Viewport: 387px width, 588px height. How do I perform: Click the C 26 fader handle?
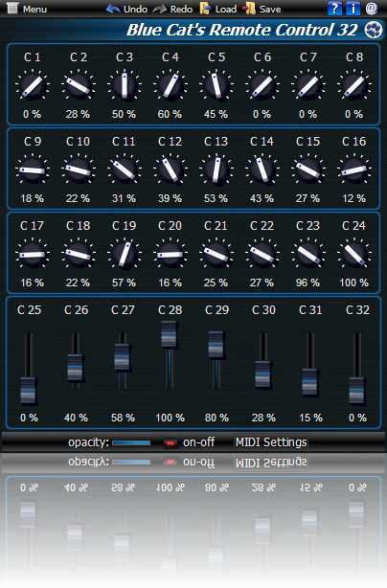coord(75,367)
